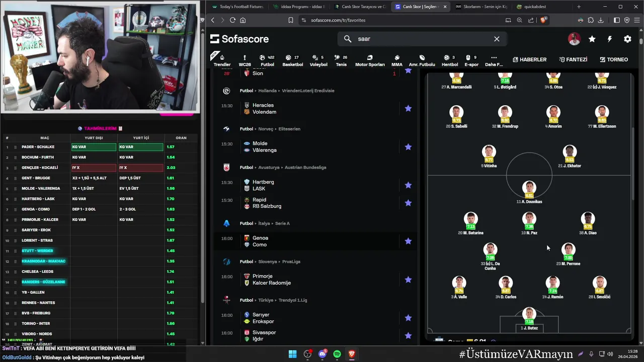
Task: Switch to Skorlarım browser tab
Action: pos(481,7)
